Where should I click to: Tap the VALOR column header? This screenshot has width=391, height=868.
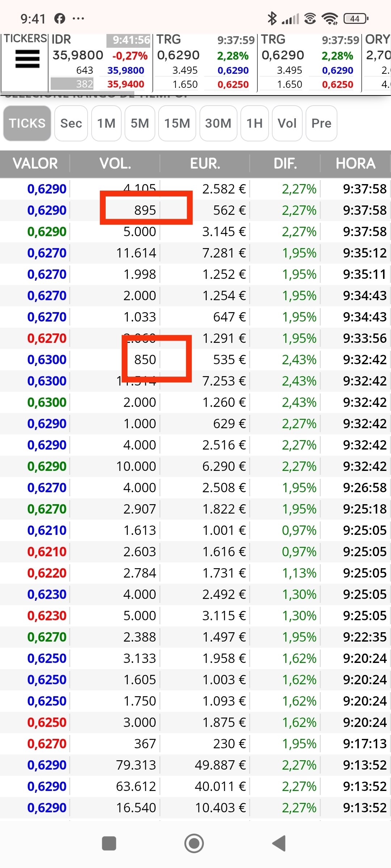(35, 163)
